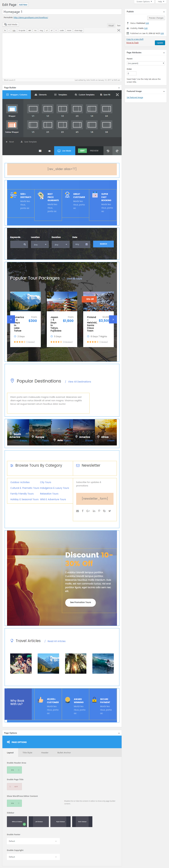
Task: Click the Set featured image link
Action: [135, 97]
